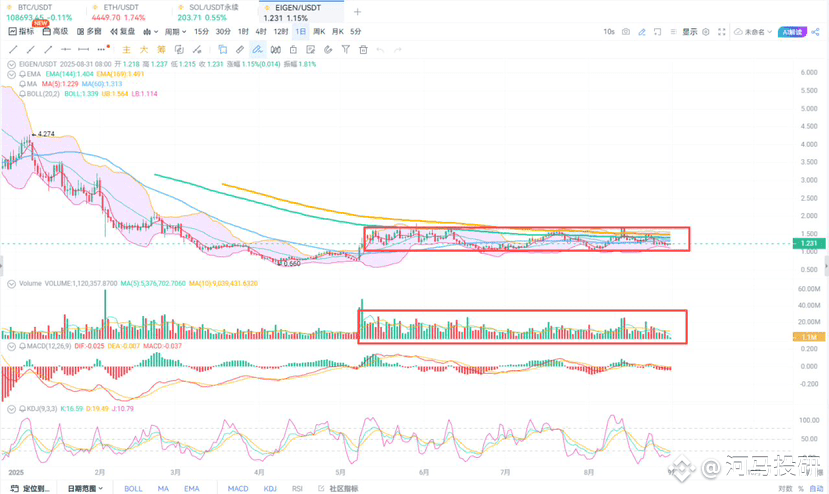The image size is (829, 494).
Task: Click 定位到 locate button
Action: (30, 488)
